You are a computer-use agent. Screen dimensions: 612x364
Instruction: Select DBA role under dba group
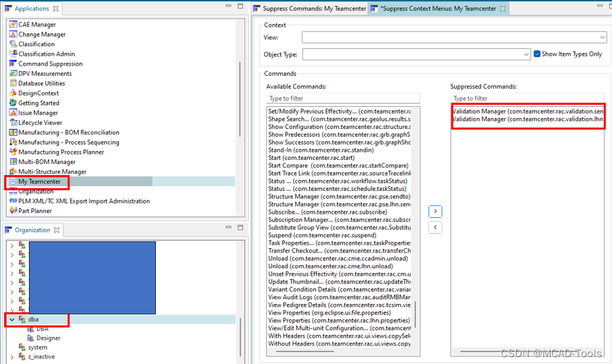[x=42, y=329]
